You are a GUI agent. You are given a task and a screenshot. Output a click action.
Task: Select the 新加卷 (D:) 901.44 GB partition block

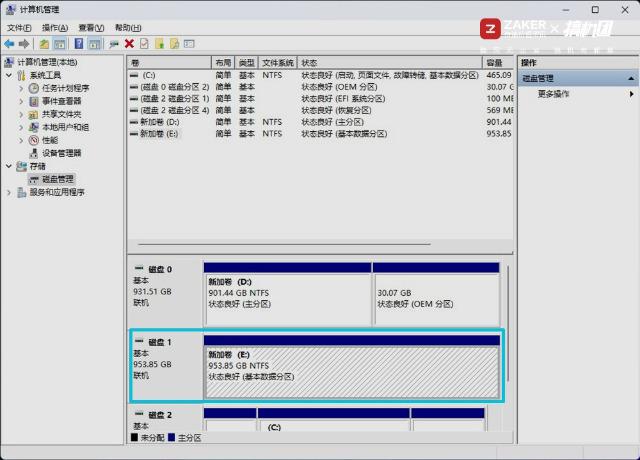pyautogui.click(x=288, y=295)
